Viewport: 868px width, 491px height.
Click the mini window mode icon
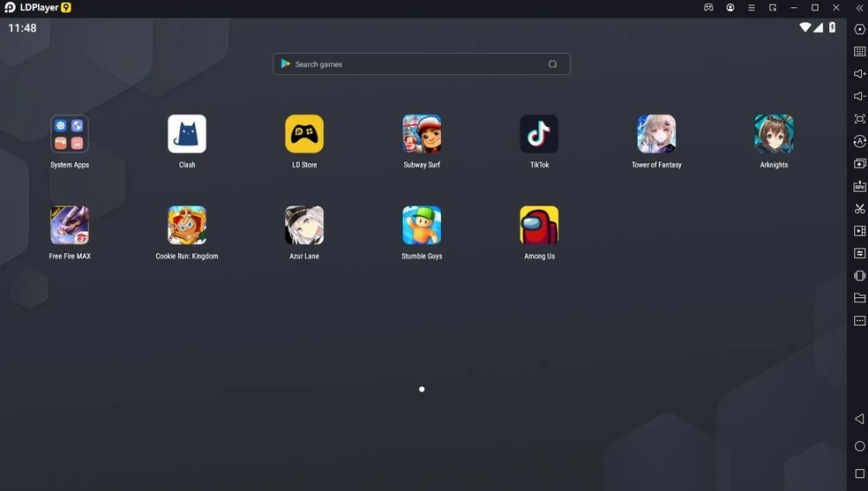(x=772, y=8)
